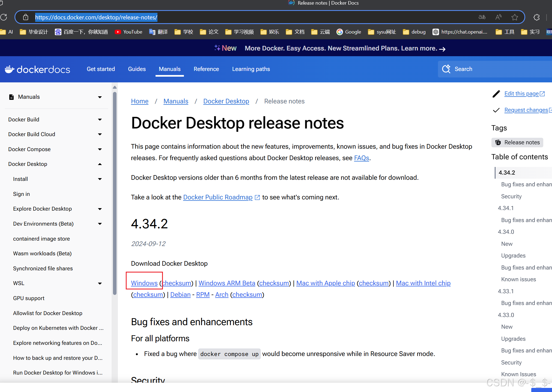Expand the WSL submenu
552x392 pixels.
(100, 284)
